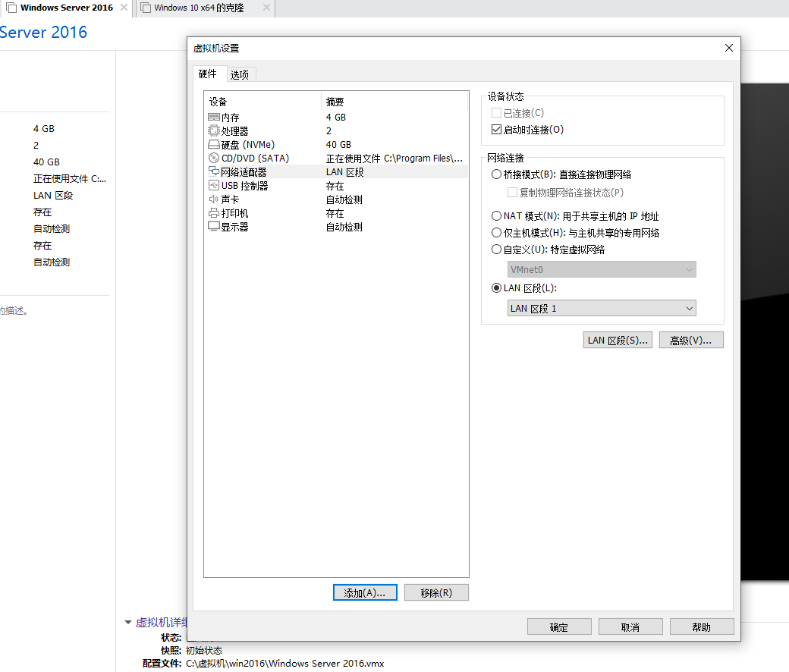This screenshot has width=789, height=672.
Task: Select the 显示器 device row
Action: pyautogui.click(x=336, y=226)
